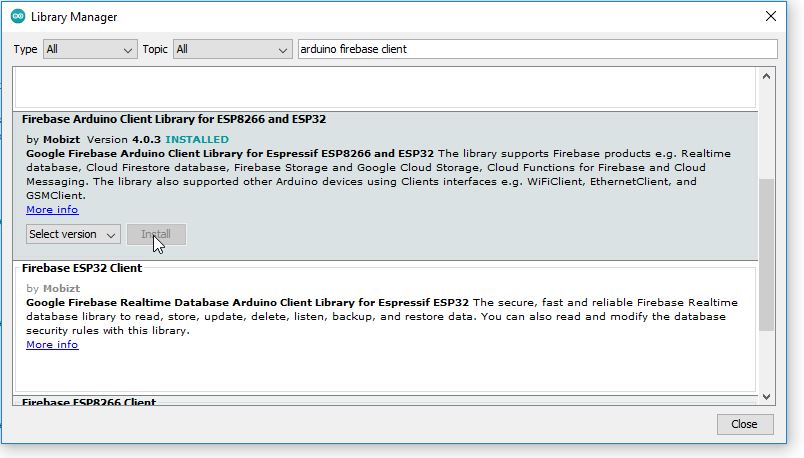The height and width of the screenshot is (458, 804).
Task: Click the Arduino logo icon in title bar
Action: 18,16
